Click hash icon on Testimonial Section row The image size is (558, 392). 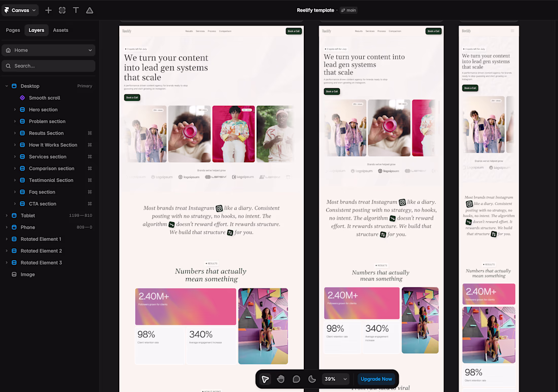90,180
